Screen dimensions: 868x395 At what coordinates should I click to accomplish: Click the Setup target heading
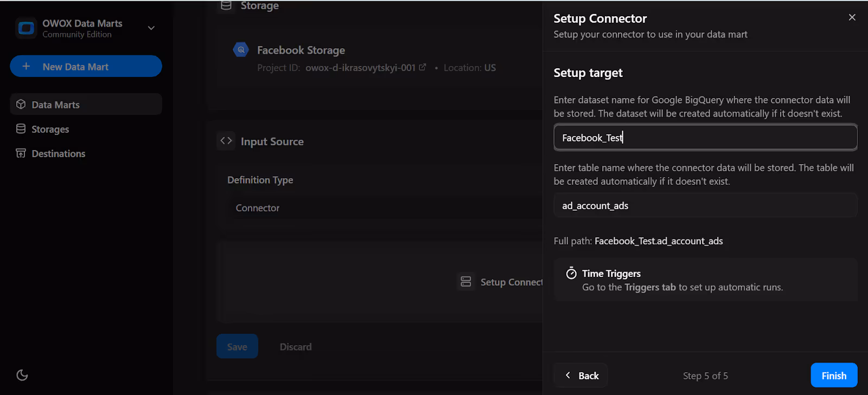[x=588, y=73]
